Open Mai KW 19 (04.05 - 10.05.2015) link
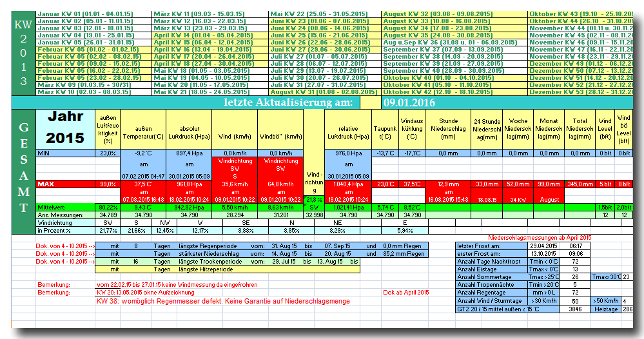Viewport: 644px width, 339px height. [202, 77]
